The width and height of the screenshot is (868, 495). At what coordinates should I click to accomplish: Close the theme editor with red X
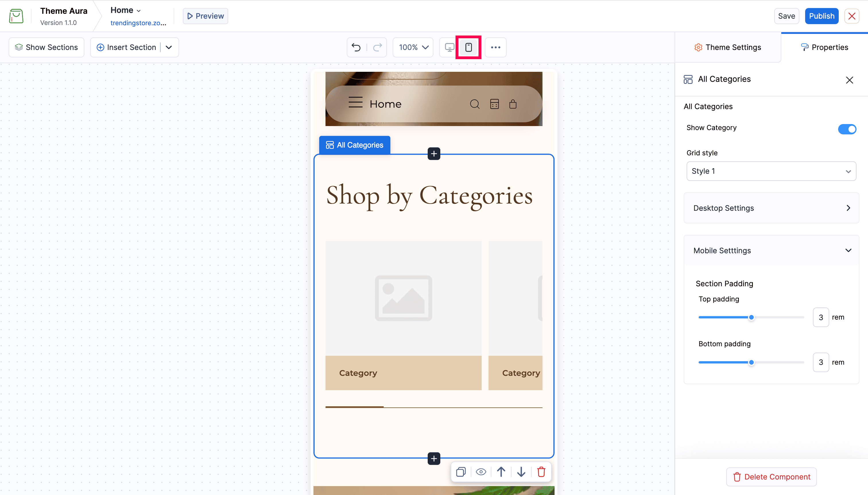[x=852, y=16]
